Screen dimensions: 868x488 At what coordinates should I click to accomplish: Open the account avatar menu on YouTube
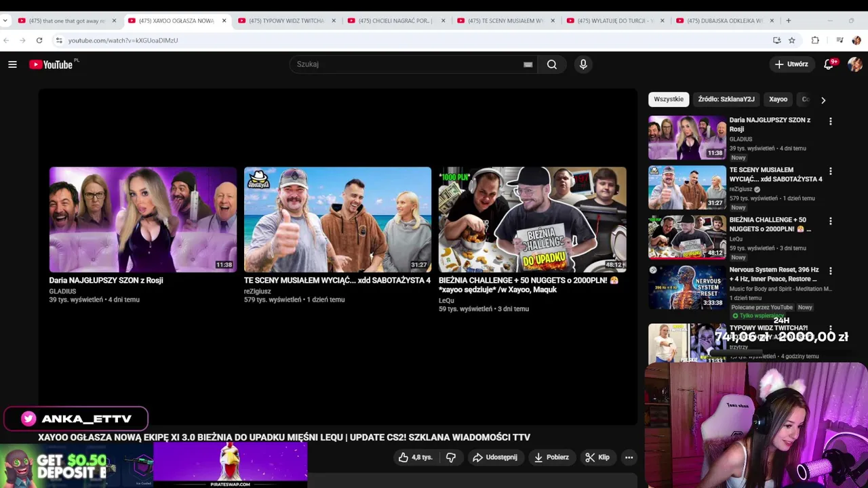tap(854, 64)
